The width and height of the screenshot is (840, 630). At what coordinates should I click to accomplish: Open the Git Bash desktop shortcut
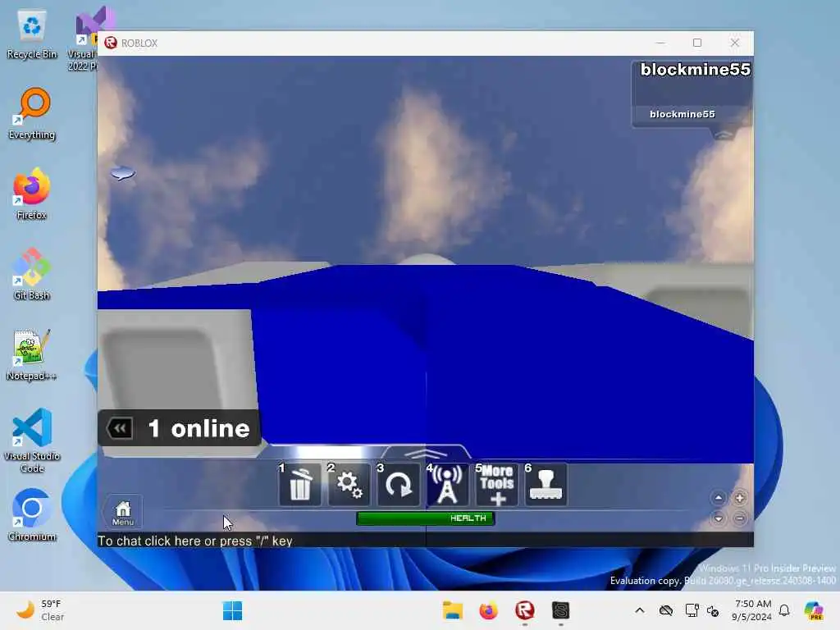[32, 274]
